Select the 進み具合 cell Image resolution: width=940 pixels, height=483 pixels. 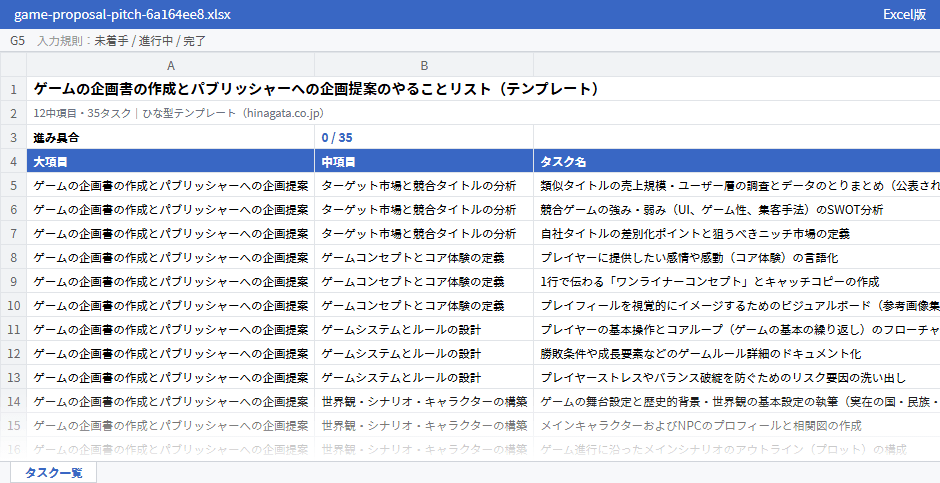[171, 137]
